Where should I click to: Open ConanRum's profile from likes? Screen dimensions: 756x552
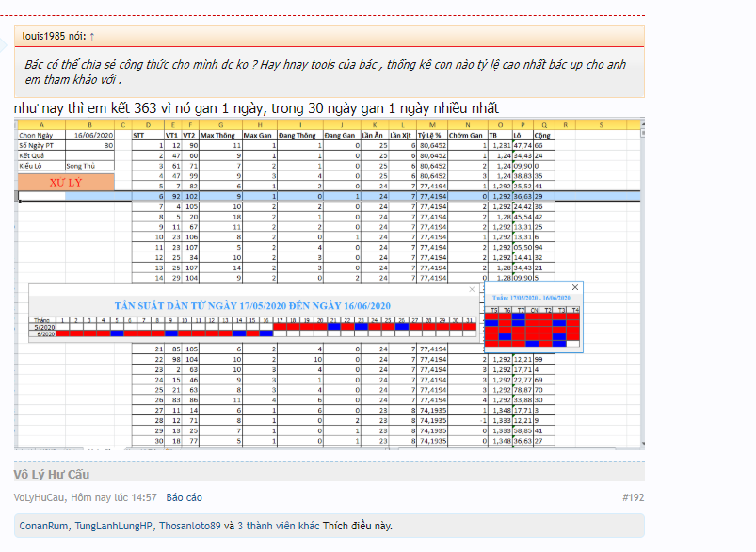pos(44,526)
